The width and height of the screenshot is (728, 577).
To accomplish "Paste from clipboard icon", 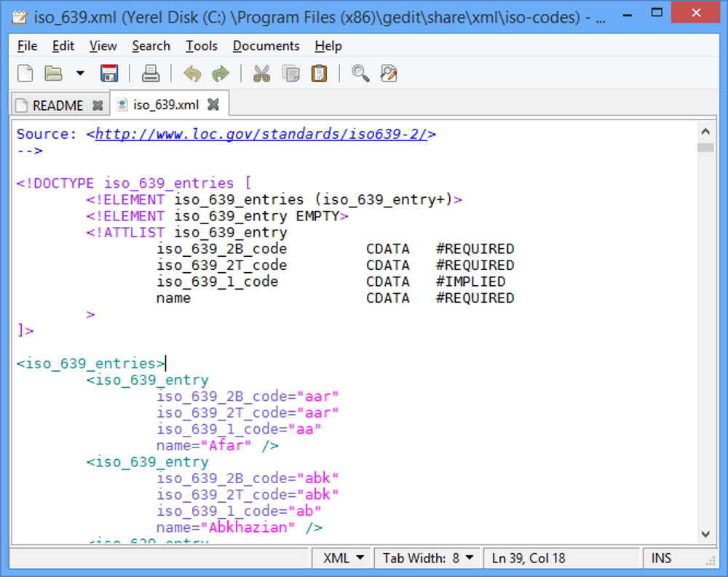I will point(319,73).
